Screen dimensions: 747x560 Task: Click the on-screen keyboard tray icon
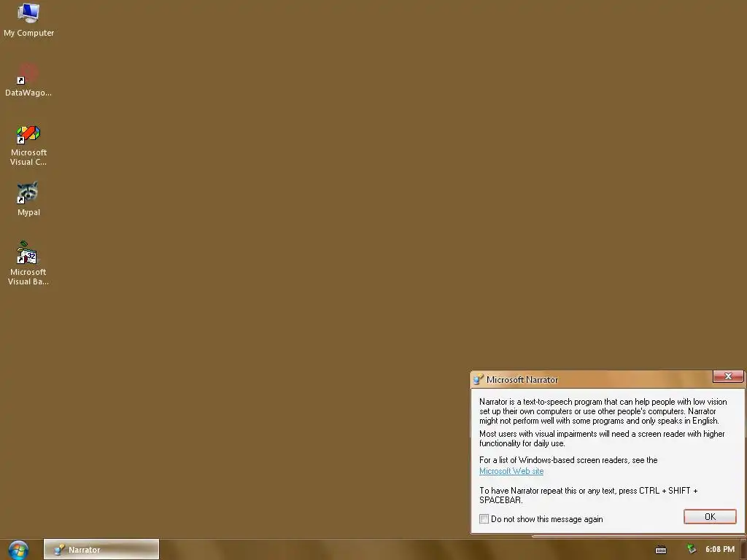tap(661, 550)
